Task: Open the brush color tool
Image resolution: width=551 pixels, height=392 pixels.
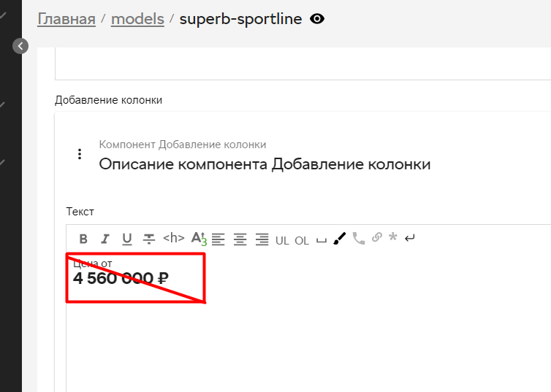Action: (340, 239)
